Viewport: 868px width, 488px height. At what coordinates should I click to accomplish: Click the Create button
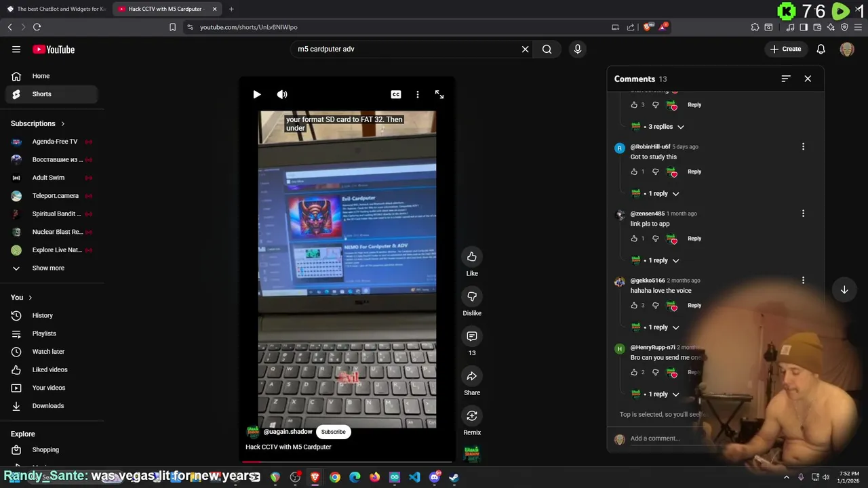[x=786, y=49]
